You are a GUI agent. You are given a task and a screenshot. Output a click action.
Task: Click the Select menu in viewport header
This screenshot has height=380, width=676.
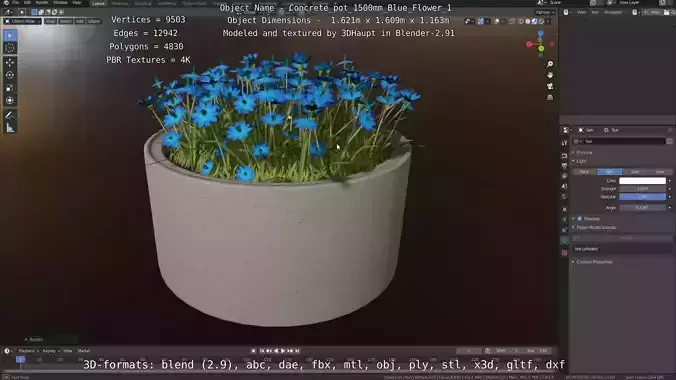coord(66,21)
